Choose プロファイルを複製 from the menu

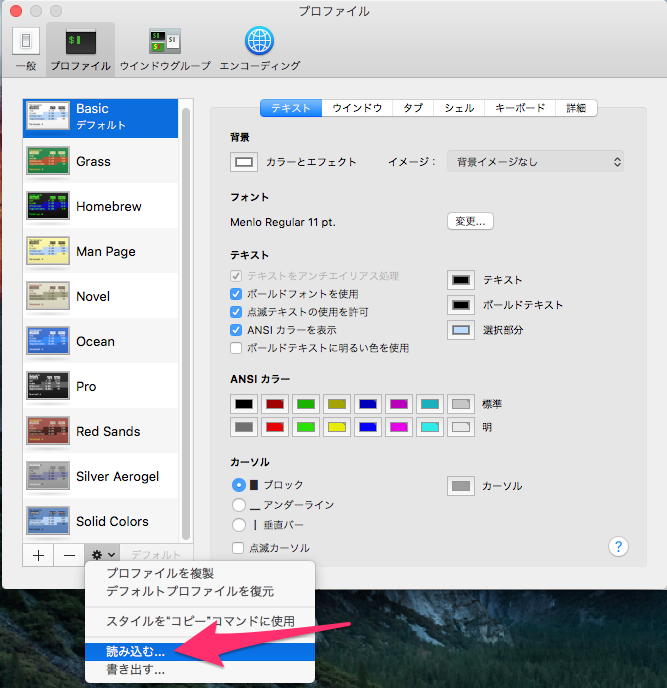click(200, 573)
